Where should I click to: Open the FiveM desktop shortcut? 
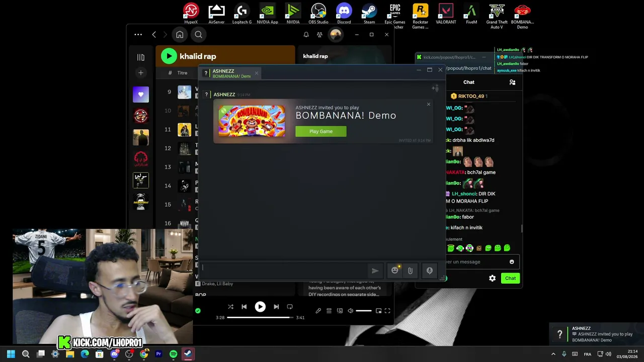click(471, 14)
